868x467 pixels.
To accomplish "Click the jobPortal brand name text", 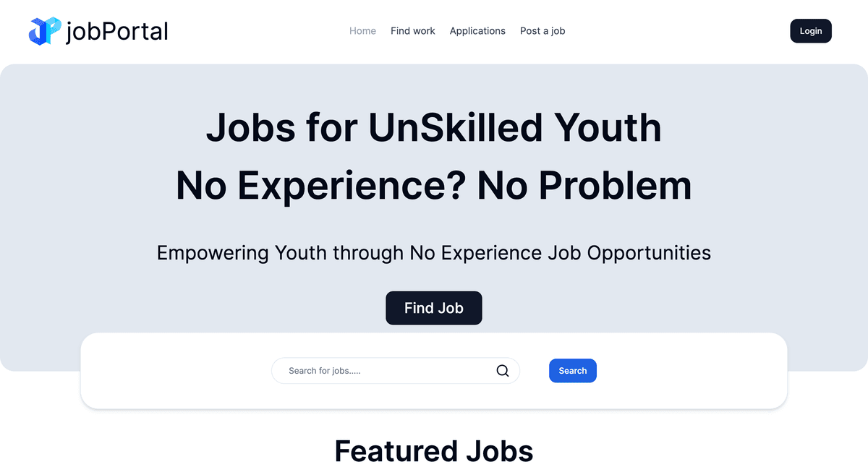I will click(117, 31).
